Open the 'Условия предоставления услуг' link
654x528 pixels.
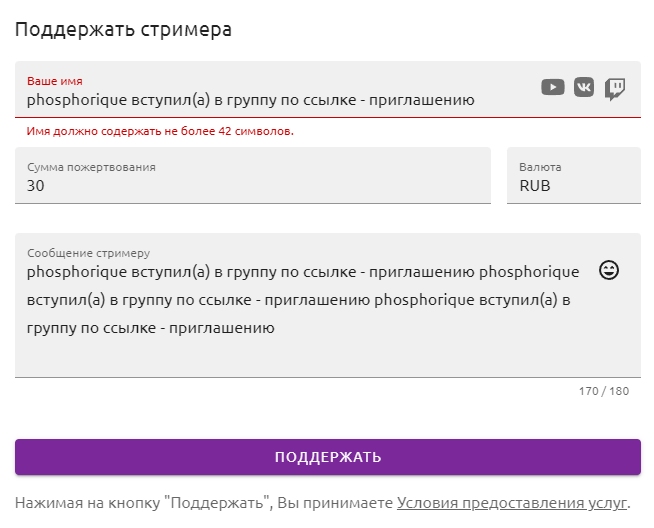512,503
